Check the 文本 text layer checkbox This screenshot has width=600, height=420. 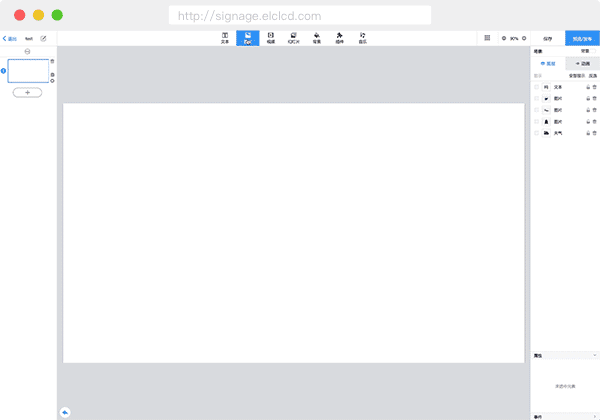536,87
